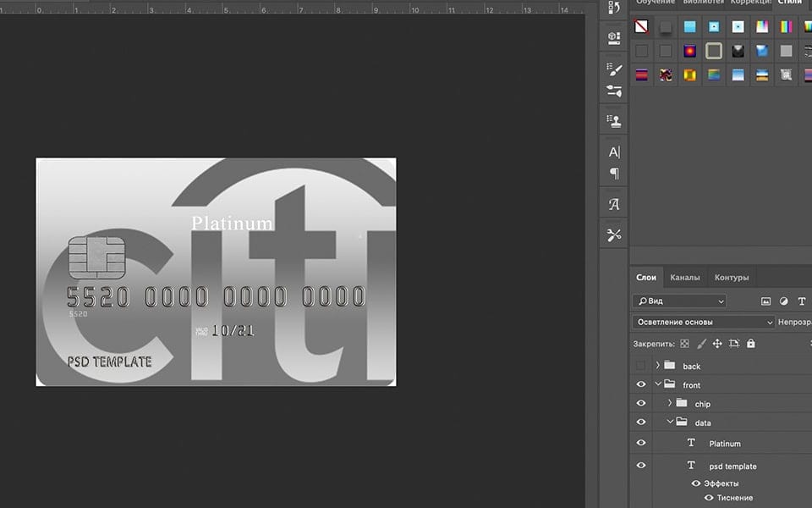Collapse the front layer group

[658, 384]
